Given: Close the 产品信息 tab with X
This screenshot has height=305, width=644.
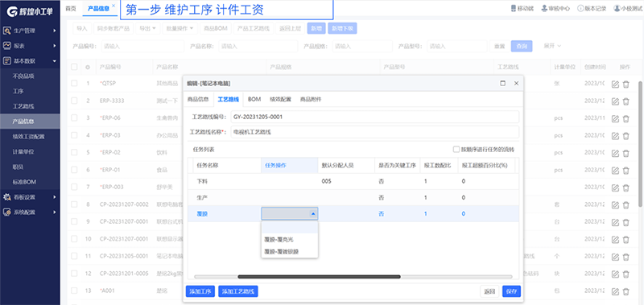Looking at the screenshot, I should click(x=114, y=6).
